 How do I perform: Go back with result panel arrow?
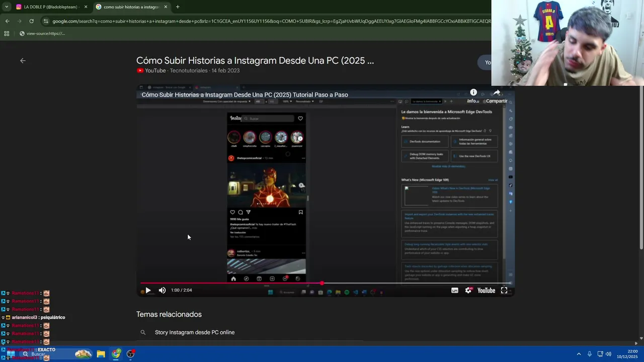[23, 60]
